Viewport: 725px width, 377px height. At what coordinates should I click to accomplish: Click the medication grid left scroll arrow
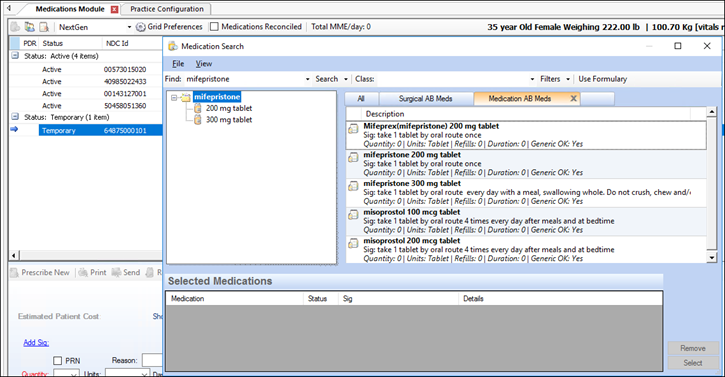coord(14,255)
